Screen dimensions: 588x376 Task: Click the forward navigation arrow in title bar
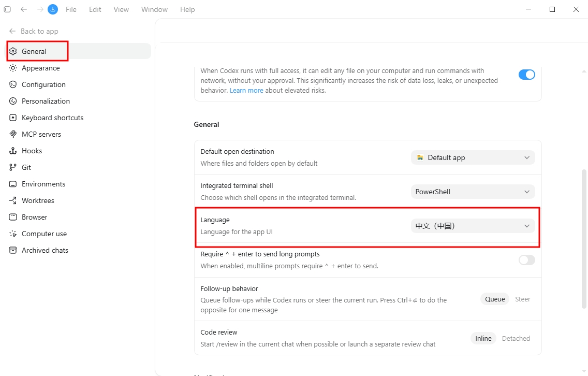(x=40, y=9)
